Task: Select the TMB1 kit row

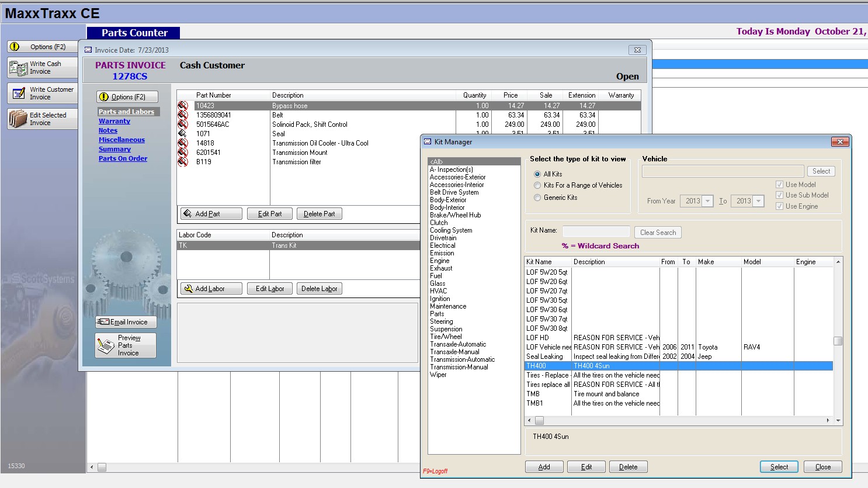Action: click(679, 403)
